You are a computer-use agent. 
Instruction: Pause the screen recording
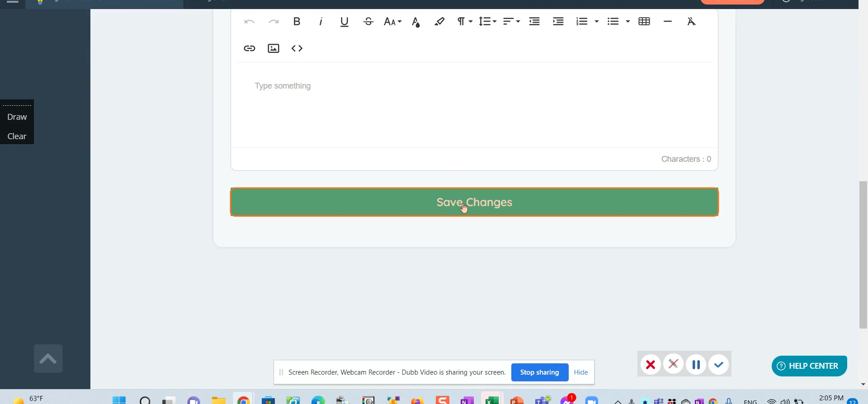tap(696, 364)
